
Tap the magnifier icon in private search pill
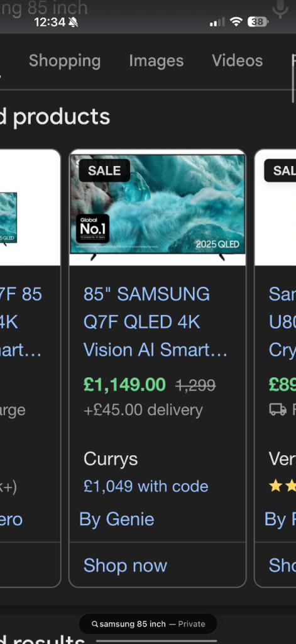pyautogui.click(x=95, y=625)
